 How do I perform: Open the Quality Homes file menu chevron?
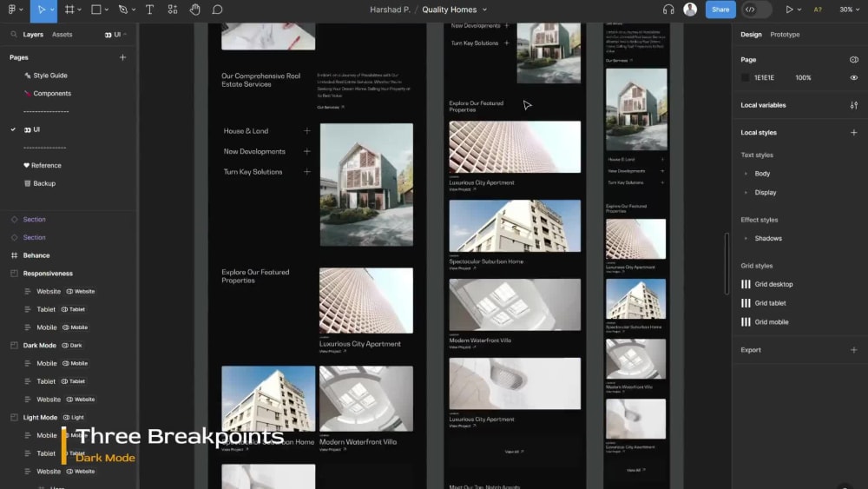(x=484, y=10)
